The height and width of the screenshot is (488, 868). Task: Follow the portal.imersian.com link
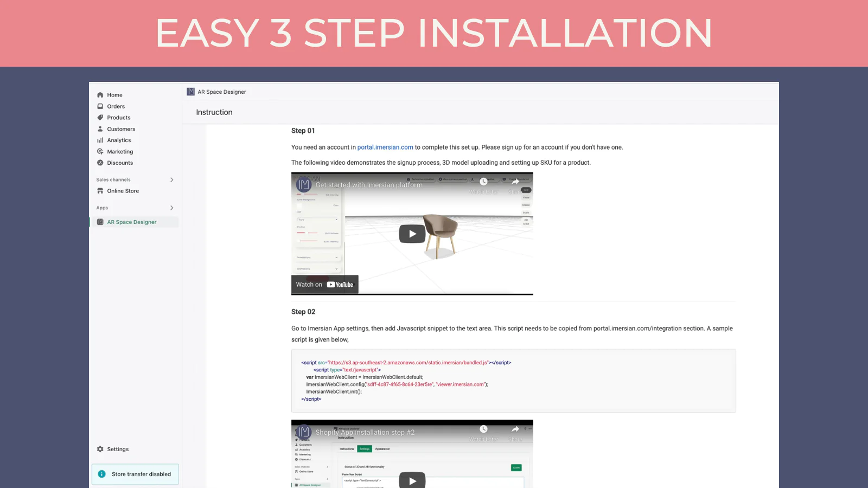tap(385, 147)
